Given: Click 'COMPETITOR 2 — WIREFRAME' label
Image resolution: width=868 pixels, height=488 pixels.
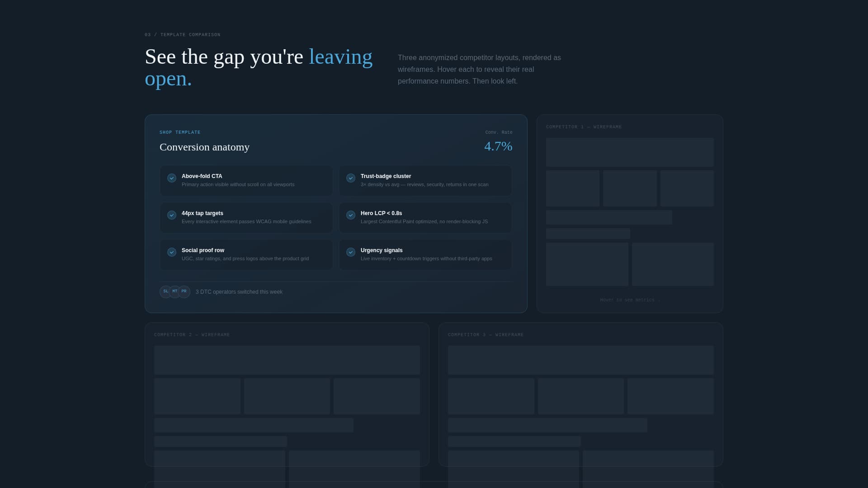Looking at the screenshot, I should click(x=192, y=335).
